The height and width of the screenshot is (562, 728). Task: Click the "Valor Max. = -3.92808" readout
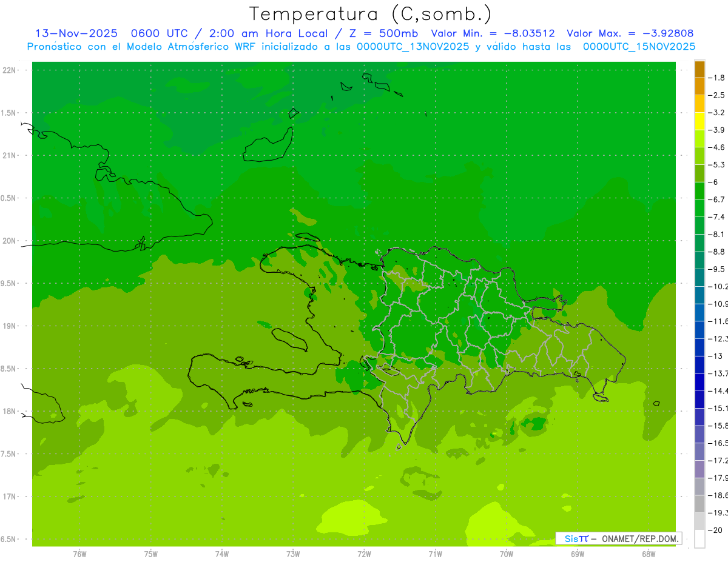[630, 33]
